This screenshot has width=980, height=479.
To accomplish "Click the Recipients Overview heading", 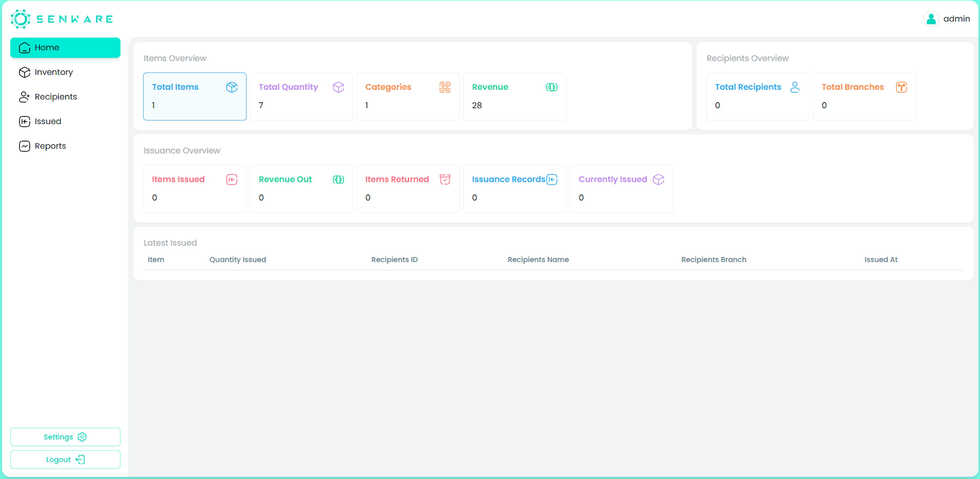I will coord(747,59).
